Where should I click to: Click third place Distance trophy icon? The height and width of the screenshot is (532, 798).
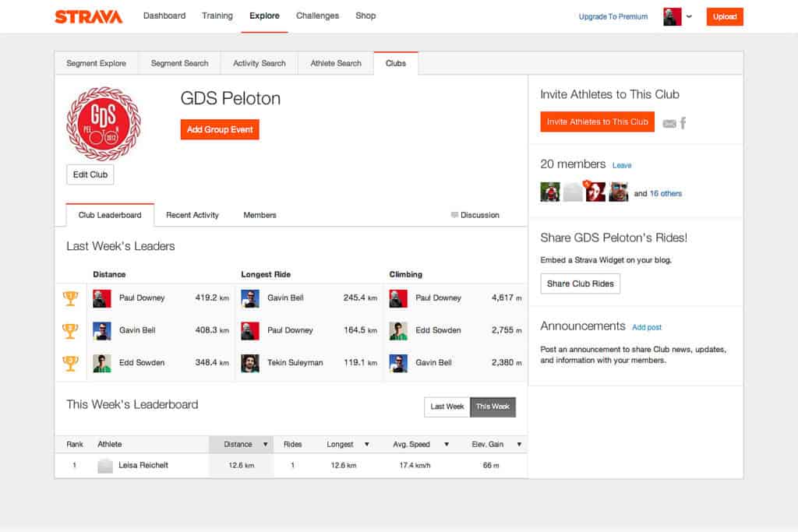(70, 363)
